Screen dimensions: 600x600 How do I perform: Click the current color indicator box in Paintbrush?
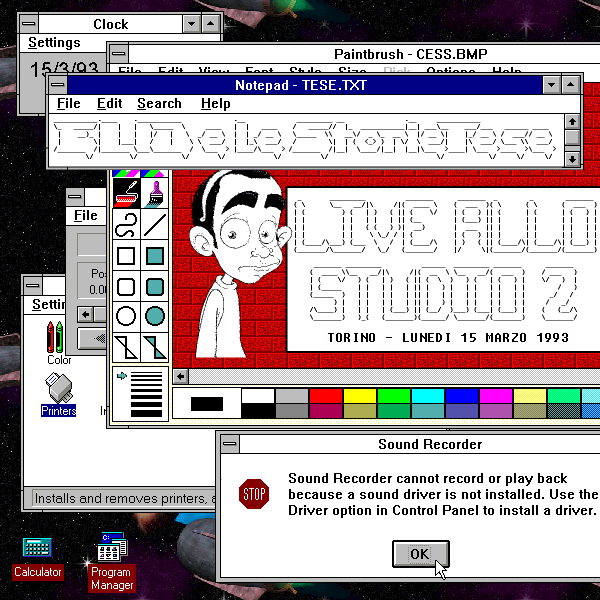[207, 404]
